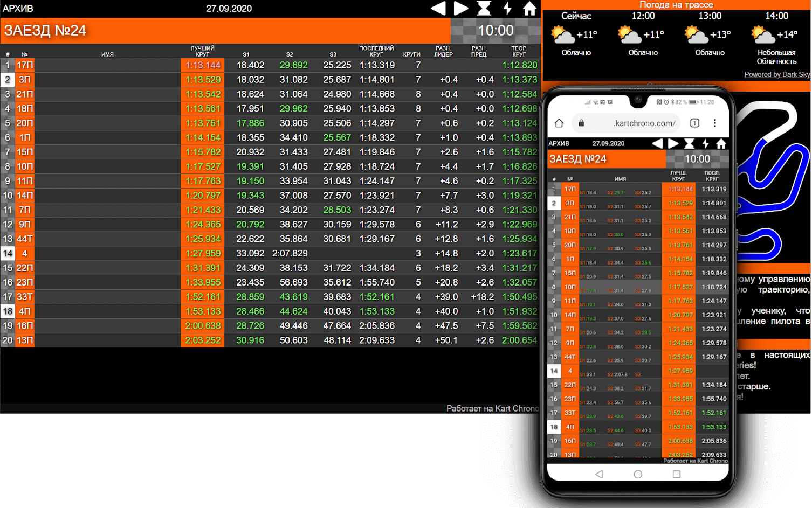Go to next race using main header right arrow

click(x=461, y=9)
